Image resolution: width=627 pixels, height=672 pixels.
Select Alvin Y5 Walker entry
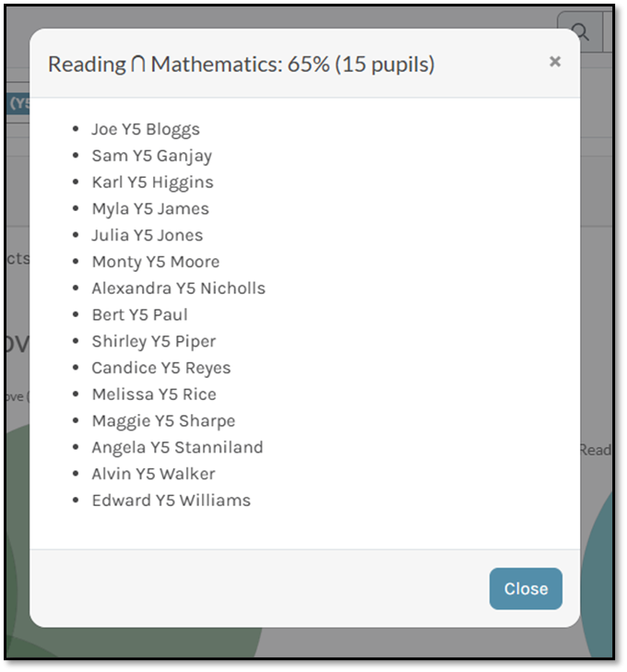click(153, 474)
